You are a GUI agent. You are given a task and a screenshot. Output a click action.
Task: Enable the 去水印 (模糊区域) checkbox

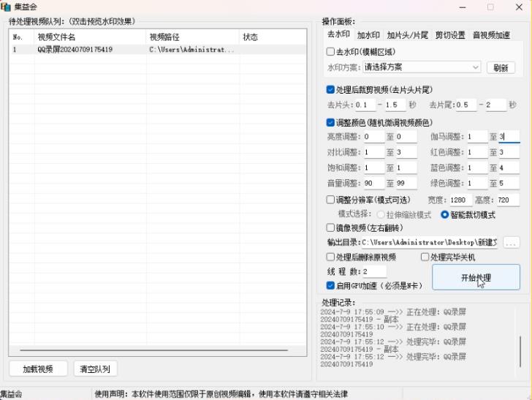330,52
